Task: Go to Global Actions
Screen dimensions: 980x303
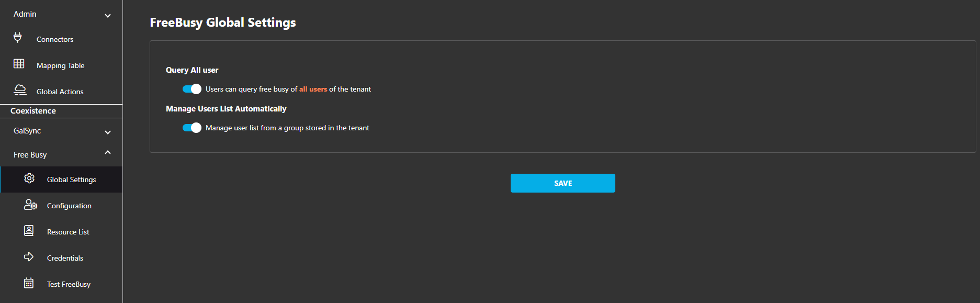Action: click(x=61, y=92)
